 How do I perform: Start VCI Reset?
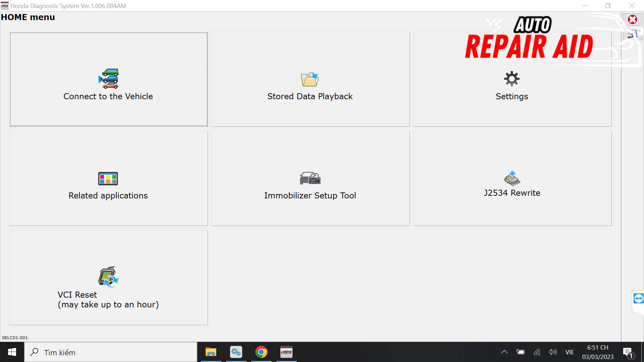(x=109, y=278)
